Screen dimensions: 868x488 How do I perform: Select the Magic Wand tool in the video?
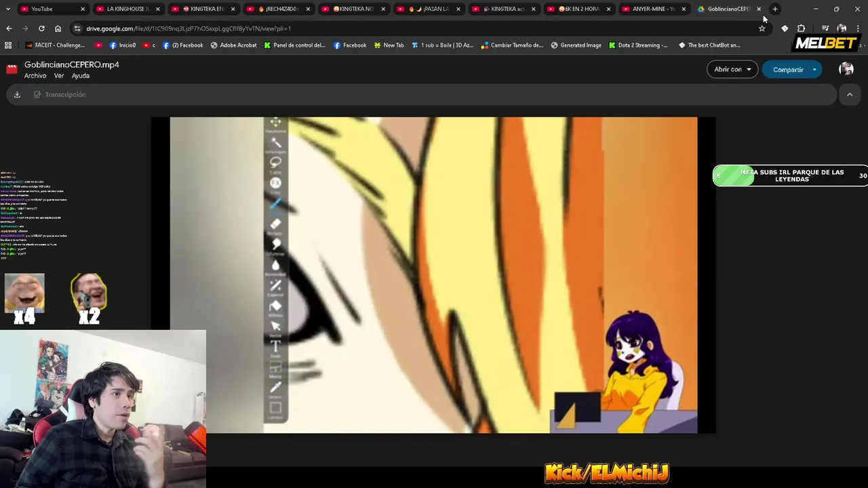tap(275, 144)
